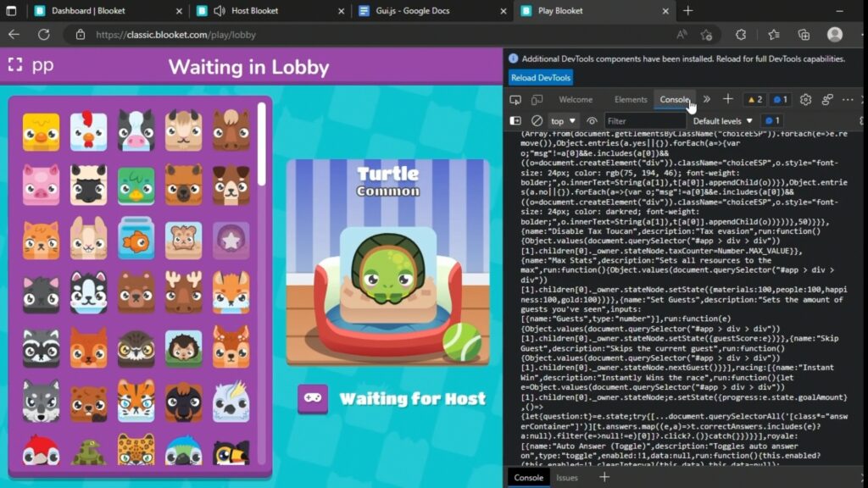Open the warnings count badge

point(755,100)
